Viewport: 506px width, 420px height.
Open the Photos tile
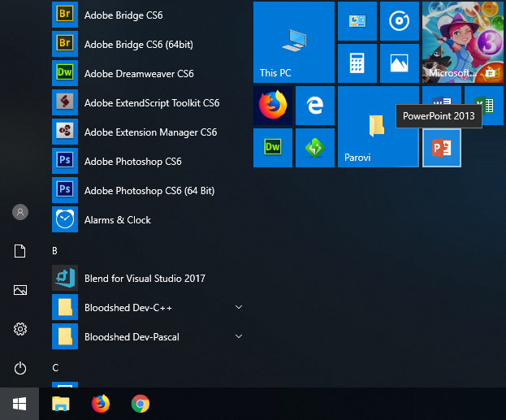400,63
